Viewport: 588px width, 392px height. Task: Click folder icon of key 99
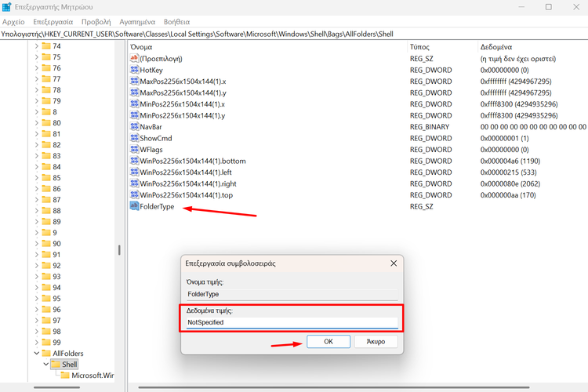coord(46,342)
